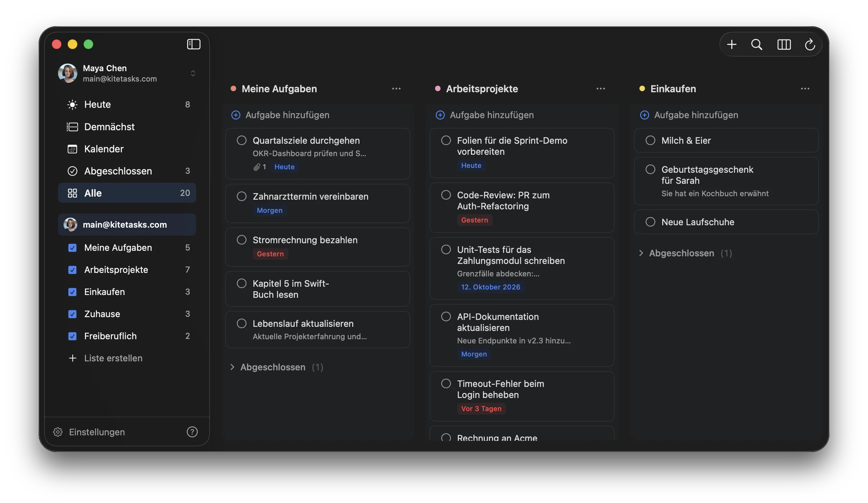Click plus icon beside Liste erstellen
868x503 pixels.
(73, 358)
